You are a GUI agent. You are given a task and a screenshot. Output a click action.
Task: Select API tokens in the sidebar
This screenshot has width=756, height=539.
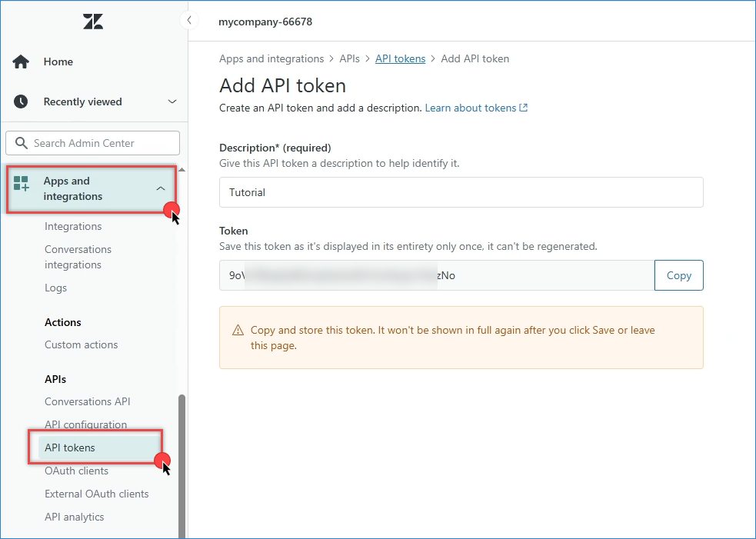coord(70,448)
